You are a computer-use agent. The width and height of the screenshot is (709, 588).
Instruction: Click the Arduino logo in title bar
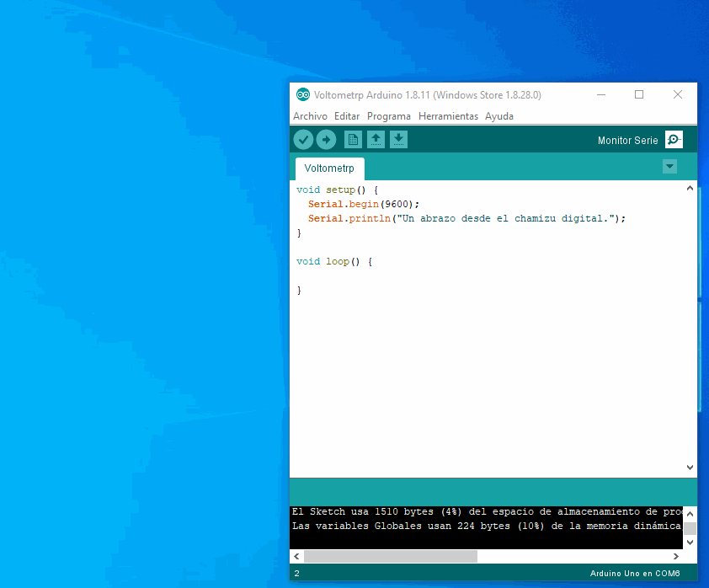point(302,95)
